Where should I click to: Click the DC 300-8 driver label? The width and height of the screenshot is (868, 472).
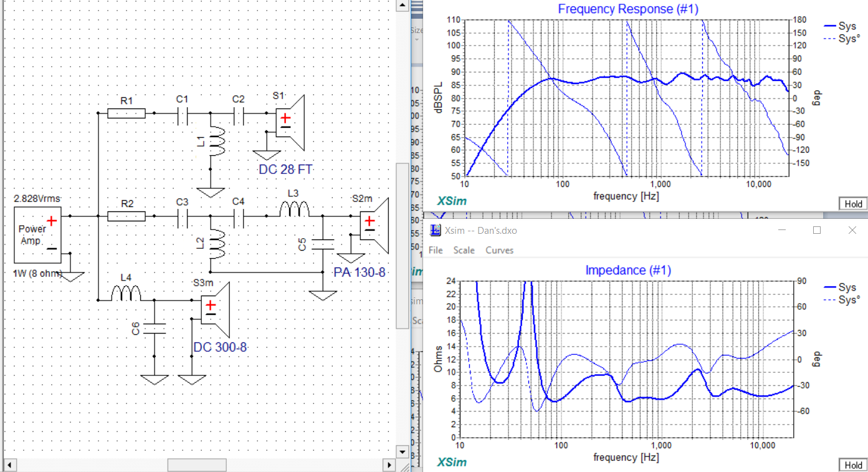point(221,347)
